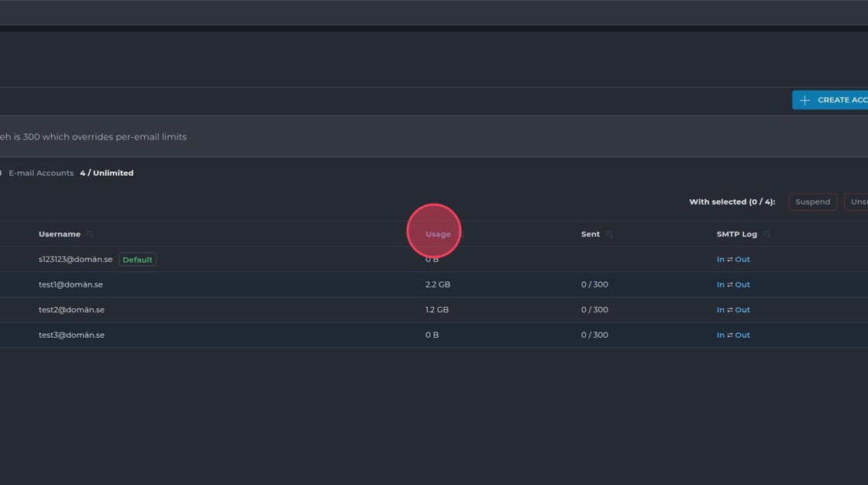Open the In log for test2@domän.se
The height and width of the screenshot is (485, 868).
720,310
